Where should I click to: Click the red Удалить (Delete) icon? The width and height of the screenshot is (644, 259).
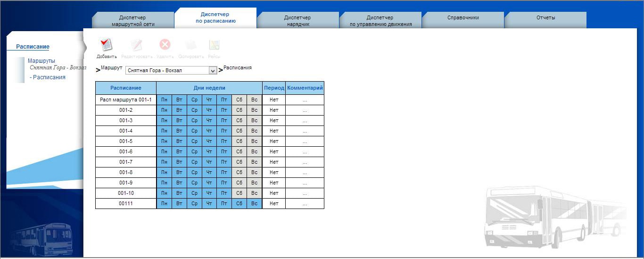tap(165, 45)
